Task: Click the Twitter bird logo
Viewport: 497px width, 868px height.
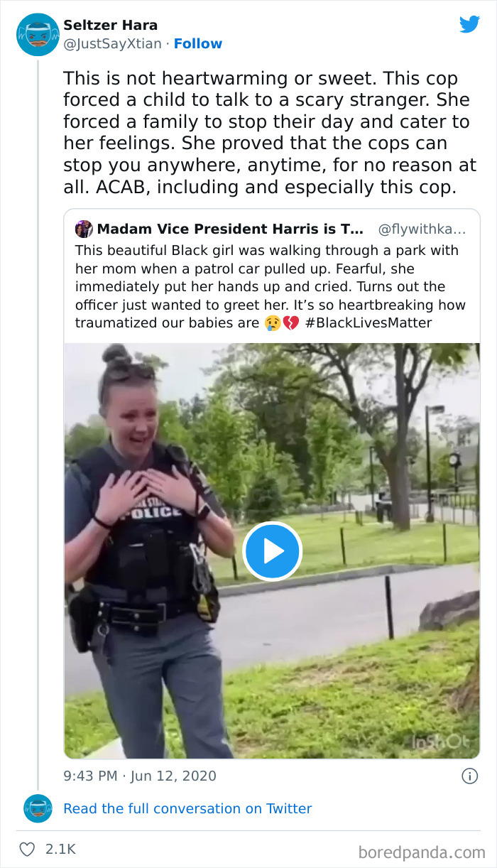Action: [x=469, y=24]
